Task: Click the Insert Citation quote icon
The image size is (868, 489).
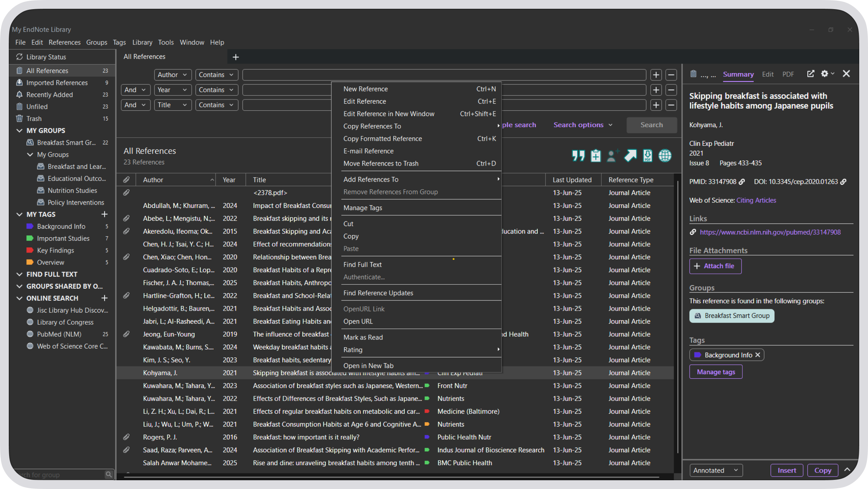Action: tap(578, 156)
